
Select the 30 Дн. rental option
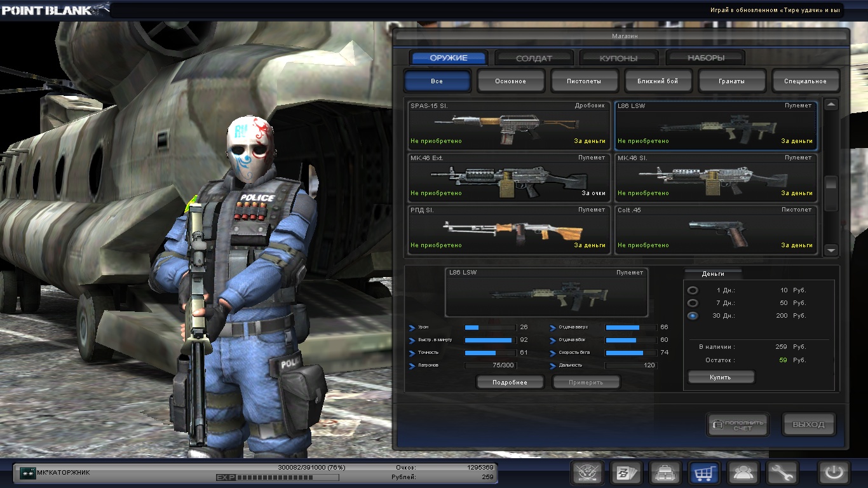click(693, 316)
